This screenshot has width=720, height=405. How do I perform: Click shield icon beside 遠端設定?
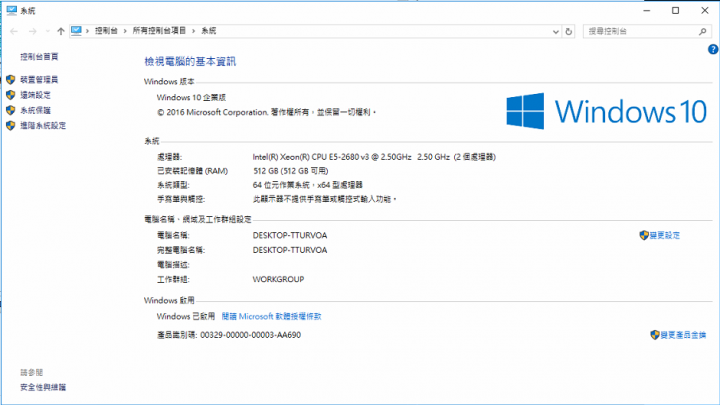tap(11, 95)
